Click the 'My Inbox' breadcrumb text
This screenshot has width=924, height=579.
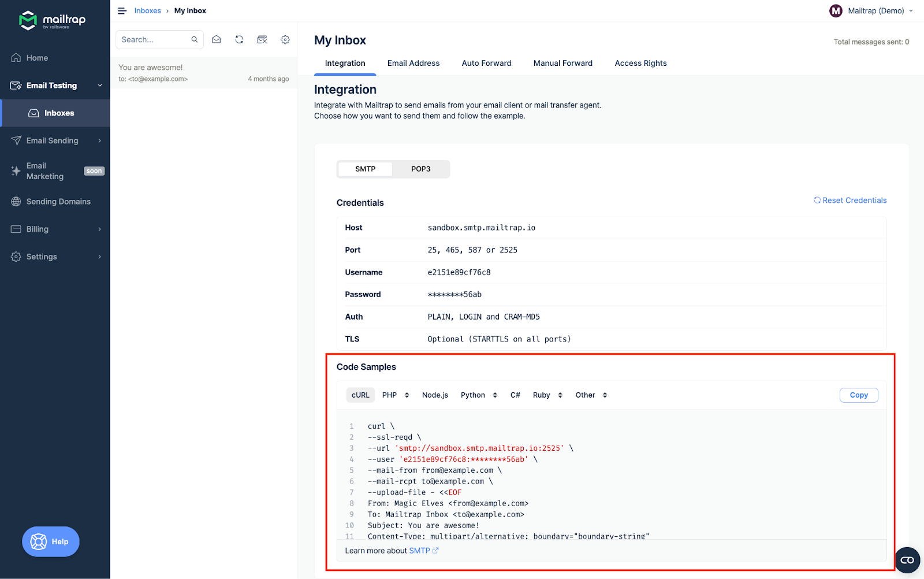tap(190, 11)
